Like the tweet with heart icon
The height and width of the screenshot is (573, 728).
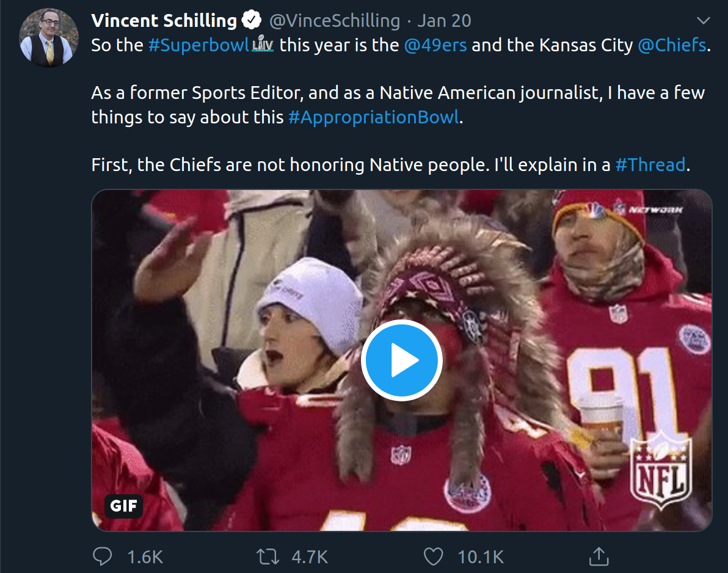pos(433,557)
